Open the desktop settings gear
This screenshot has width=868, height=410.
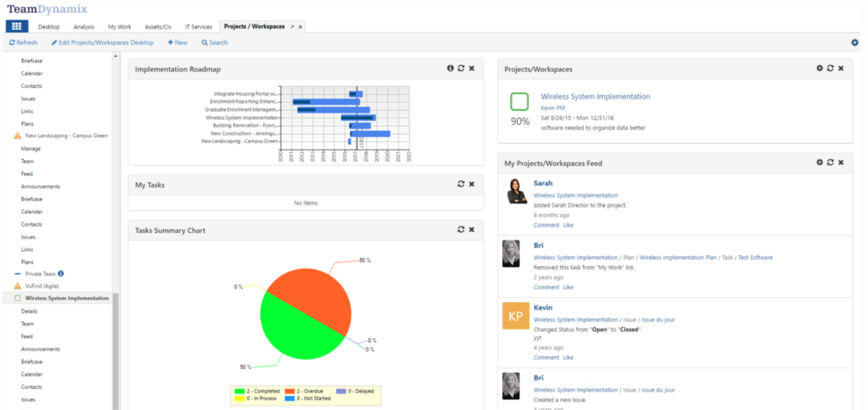coord(855,42)
